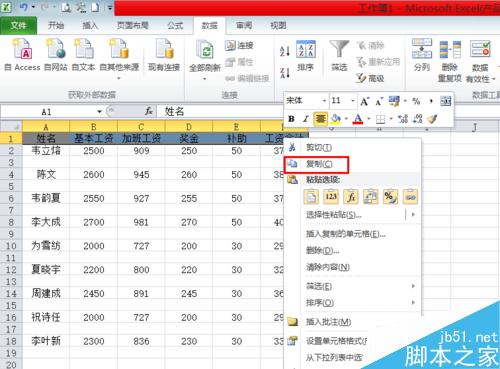Sort descending with the Z-A icon
This screenshot has width=500, height=369.
284,72
